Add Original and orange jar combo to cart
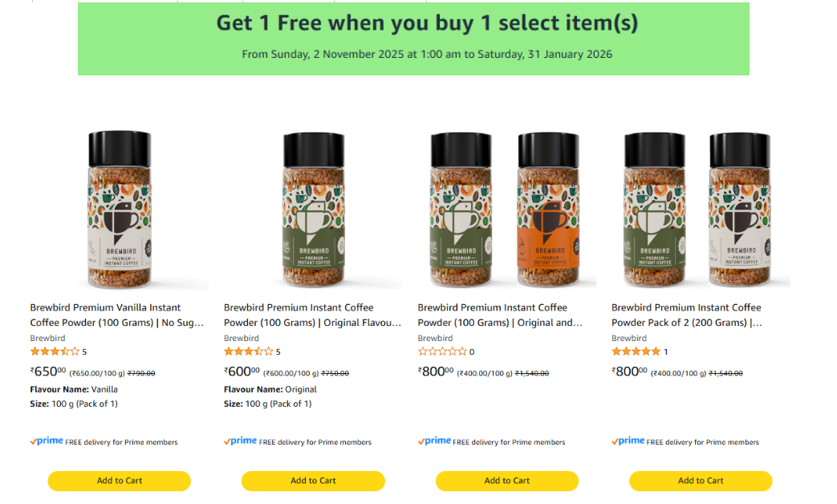837x504 pixels. pos(507,481)
